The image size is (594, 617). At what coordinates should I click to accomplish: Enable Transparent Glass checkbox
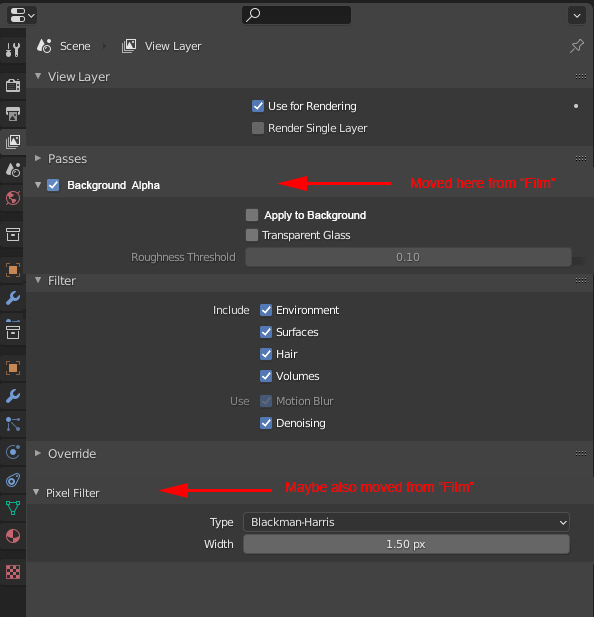252,235
